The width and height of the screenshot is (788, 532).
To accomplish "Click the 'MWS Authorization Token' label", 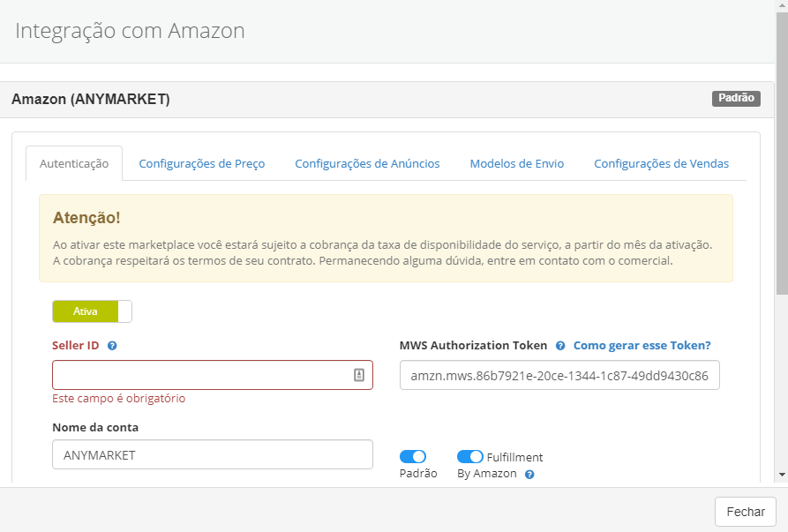I will 473,346.
